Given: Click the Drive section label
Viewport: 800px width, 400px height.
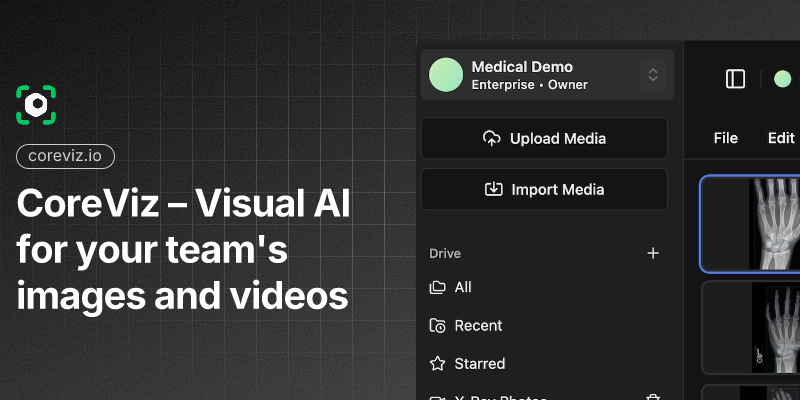Looking at the screenshot, I should [x=445, y=254].
